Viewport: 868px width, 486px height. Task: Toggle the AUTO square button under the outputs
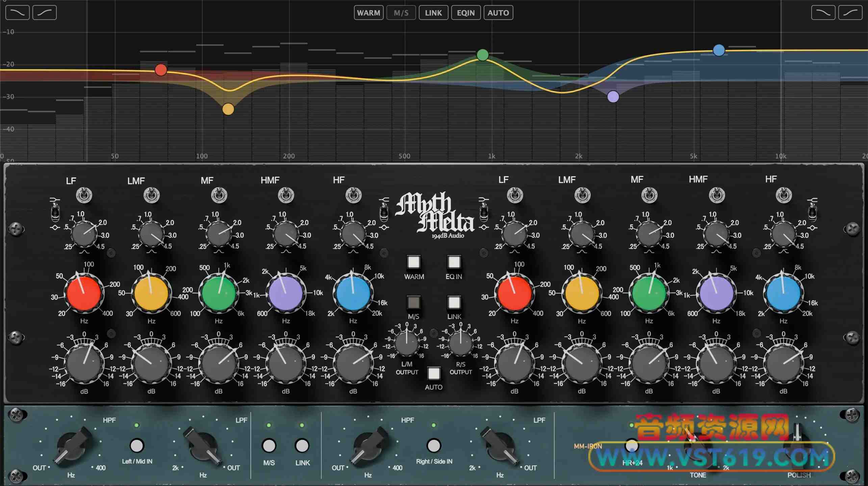[x=434, y=373]
